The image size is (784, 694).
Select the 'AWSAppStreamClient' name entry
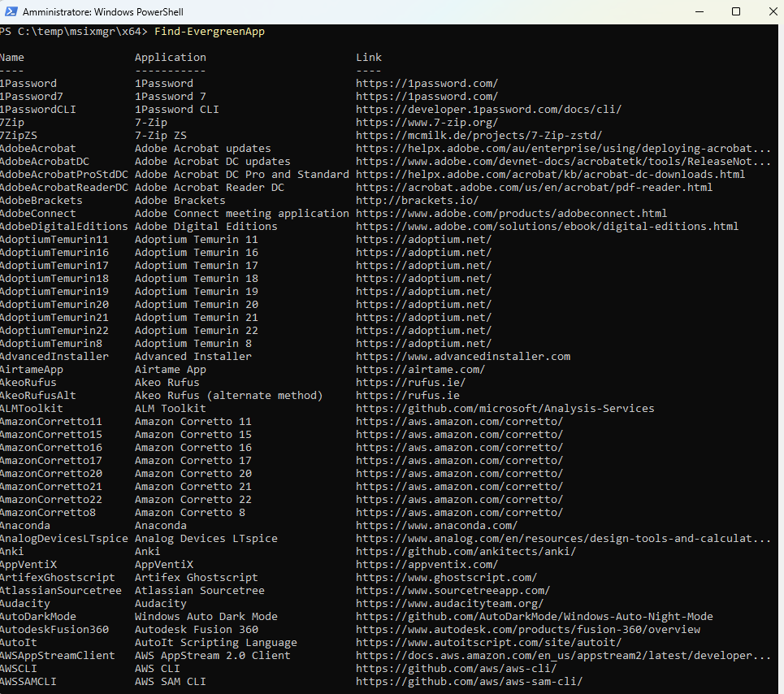click(58, 656)
